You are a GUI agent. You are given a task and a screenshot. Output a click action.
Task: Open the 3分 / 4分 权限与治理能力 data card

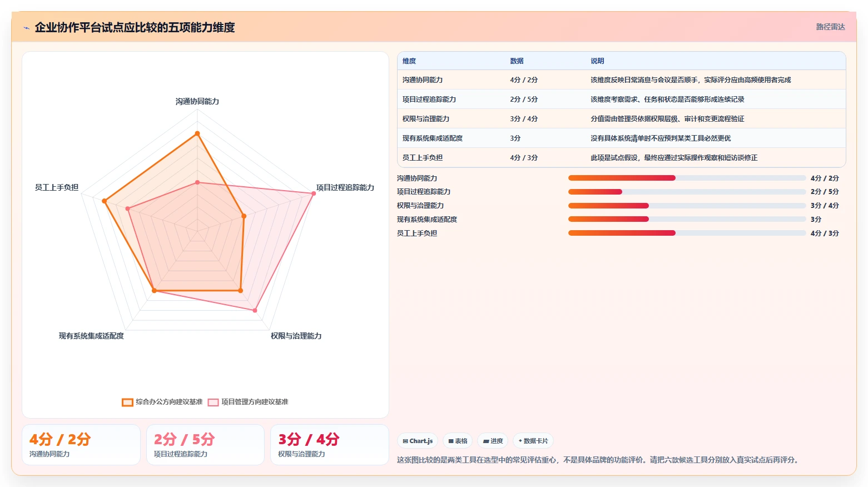coord(330,445)
